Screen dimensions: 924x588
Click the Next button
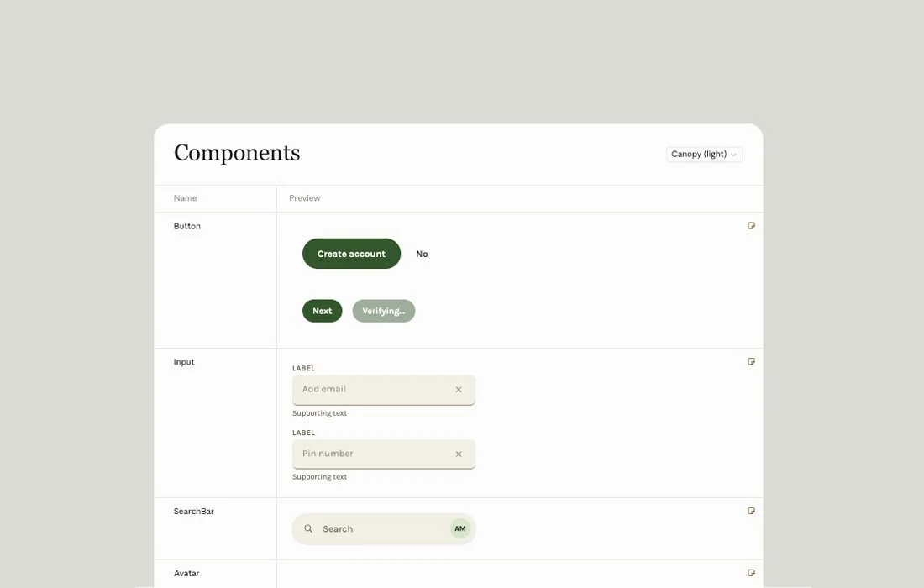click(323, 311)
